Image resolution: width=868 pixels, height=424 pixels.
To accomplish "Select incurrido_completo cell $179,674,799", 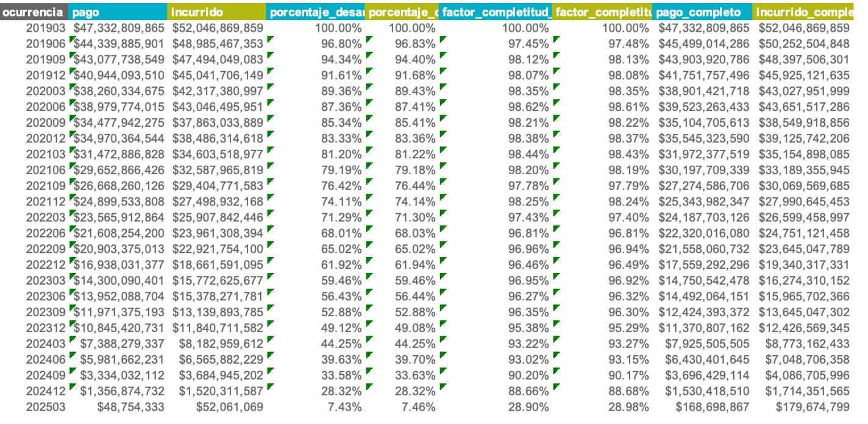I will (813, 407).
